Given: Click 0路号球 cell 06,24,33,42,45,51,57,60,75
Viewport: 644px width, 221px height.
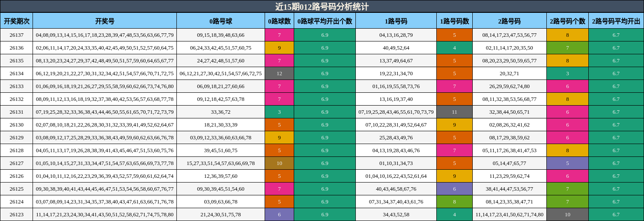Looking at the screenshot, I should click(x=221, y=48).
